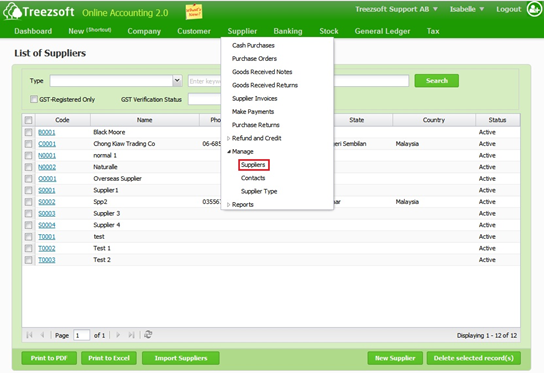Viewport: 544px width, 373px height.
Task: Choose Suppliers under Manage
Action: pos(253,165)
